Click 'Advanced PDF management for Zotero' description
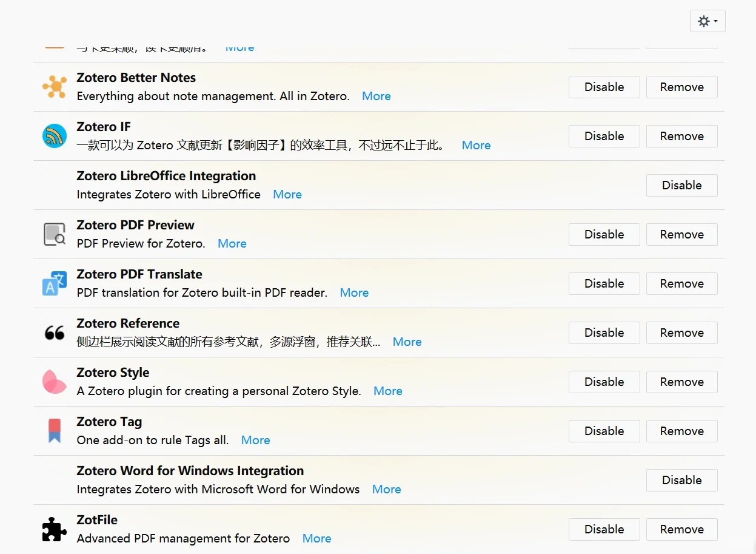756x554 pixels. (x=183, y=538)
